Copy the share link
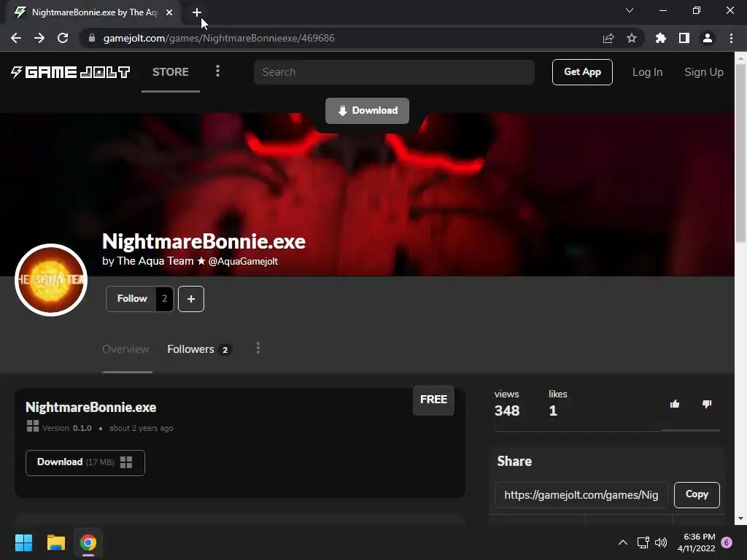747x560 pixels. [x=697, y=495]
